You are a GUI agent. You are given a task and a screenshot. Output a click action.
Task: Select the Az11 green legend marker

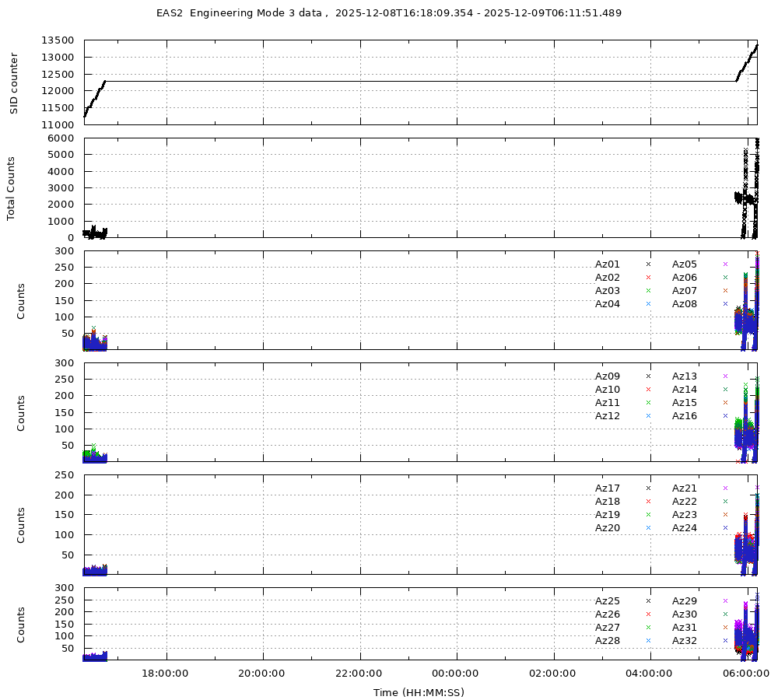(x=647, y=403)
